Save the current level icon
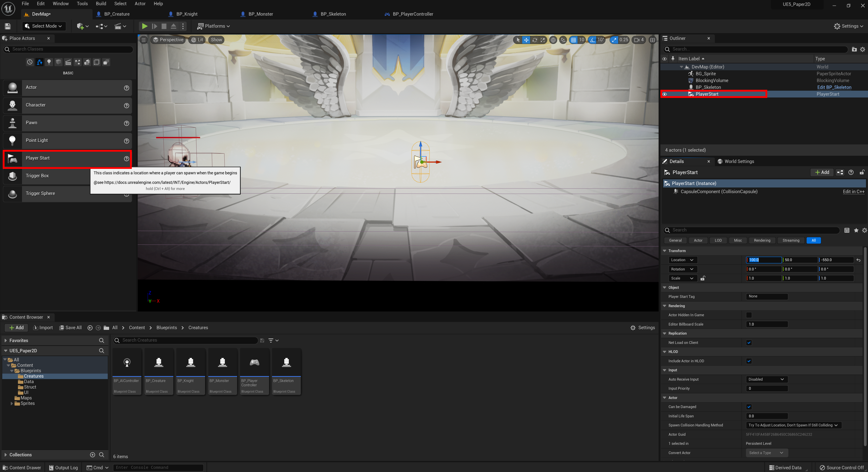Viewport: 868px width, 472px height. click(x=8, y=26)
